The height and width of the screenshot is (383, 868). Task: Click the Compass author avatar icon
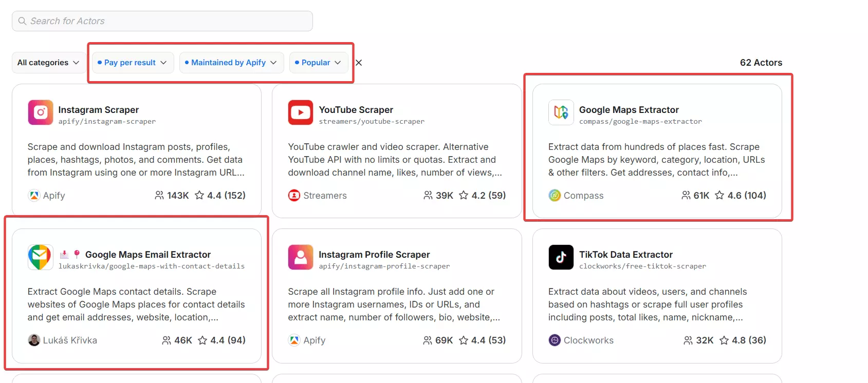[555, 196]
